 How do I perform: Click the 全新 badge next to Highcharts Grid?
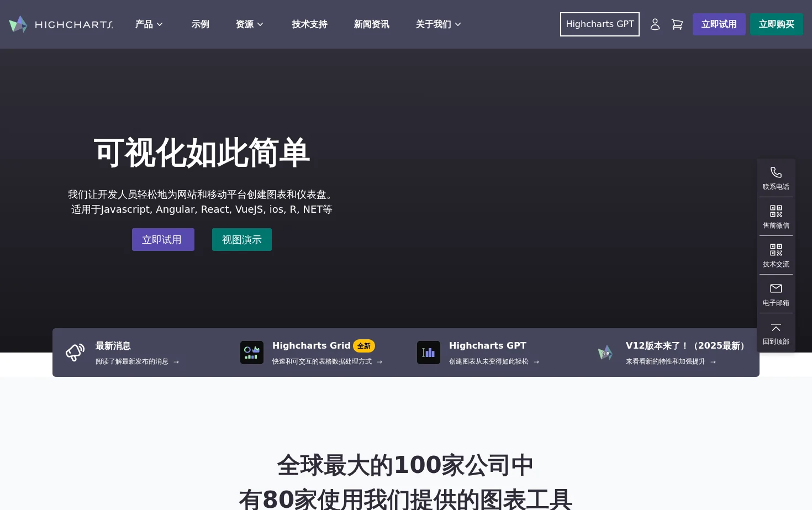pyautogui.click(x=364, y=346)
